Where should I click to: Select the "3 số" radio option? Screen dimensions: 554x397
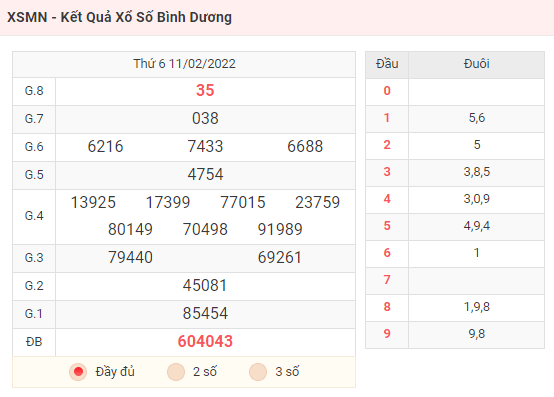coord(258,372)
